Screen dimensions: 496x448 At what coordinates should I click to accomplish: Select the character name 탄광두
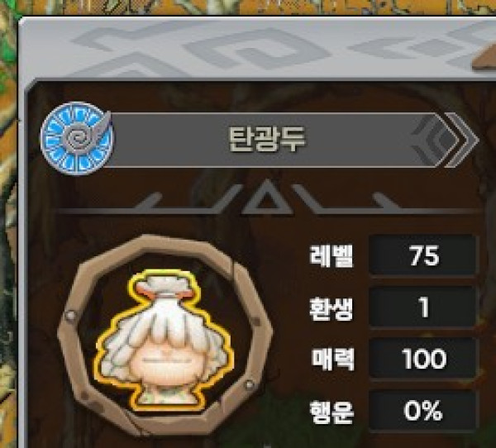point(266,140)
